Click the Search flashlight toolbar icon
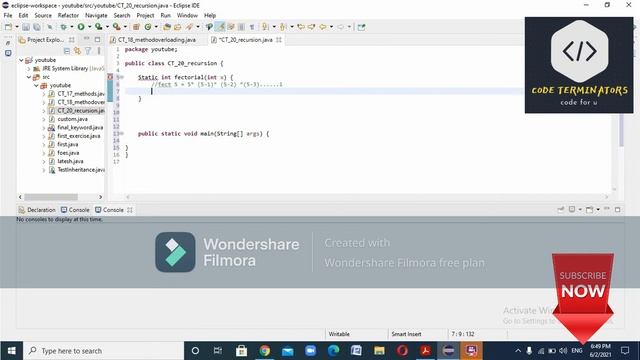This screenshot has width=640, height=360. 189,27
